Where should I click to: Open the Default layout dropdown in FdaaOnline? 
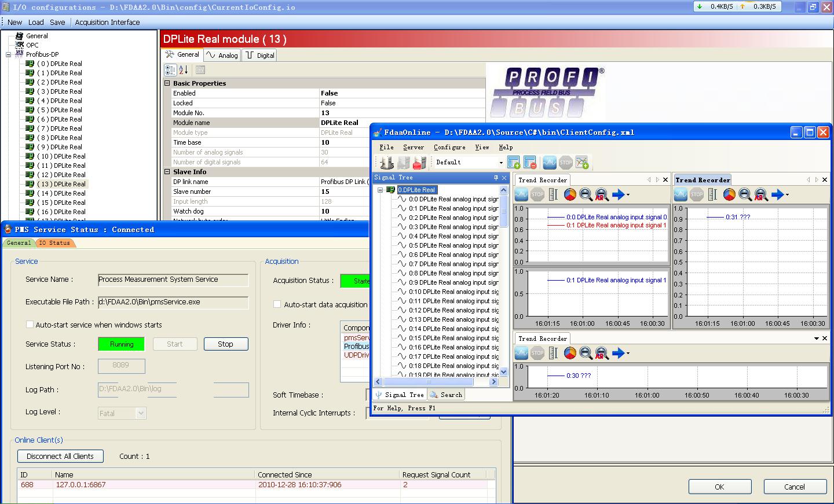[501, 163]
